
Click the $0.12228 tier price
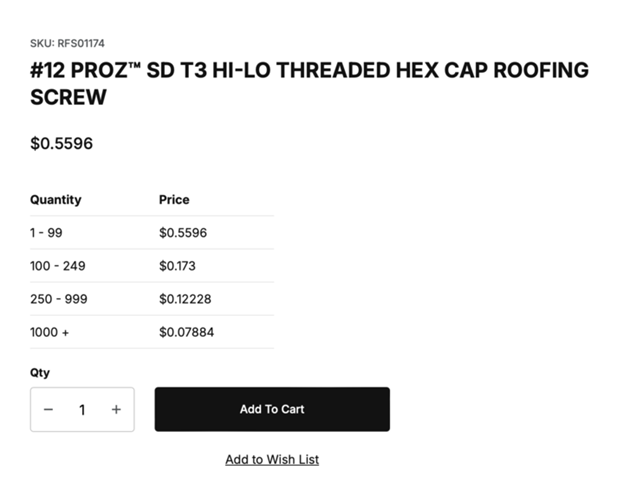pyautogui.click(x=185, y=299)
